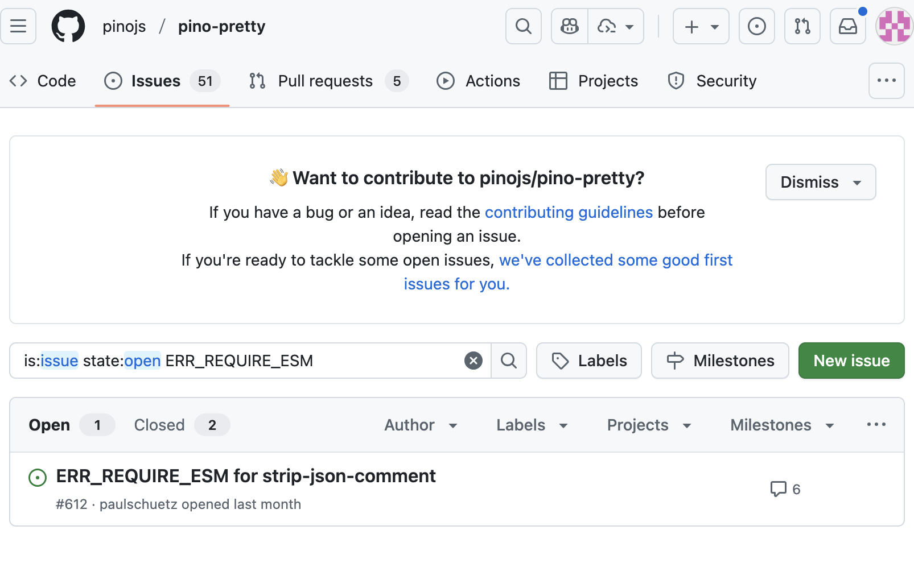The width and height of the screenshot is (914, 588).
Task: Open issue ERR_REQUIRE_ESM for strip-json-comment
Action: 246,476
